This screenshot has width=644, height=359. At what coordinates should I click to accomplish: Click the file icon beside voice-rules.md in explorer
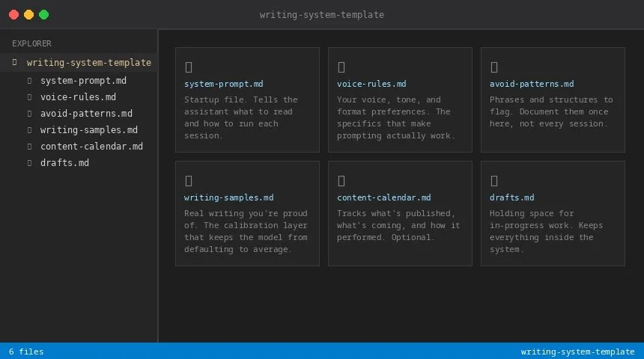point(29,97)
